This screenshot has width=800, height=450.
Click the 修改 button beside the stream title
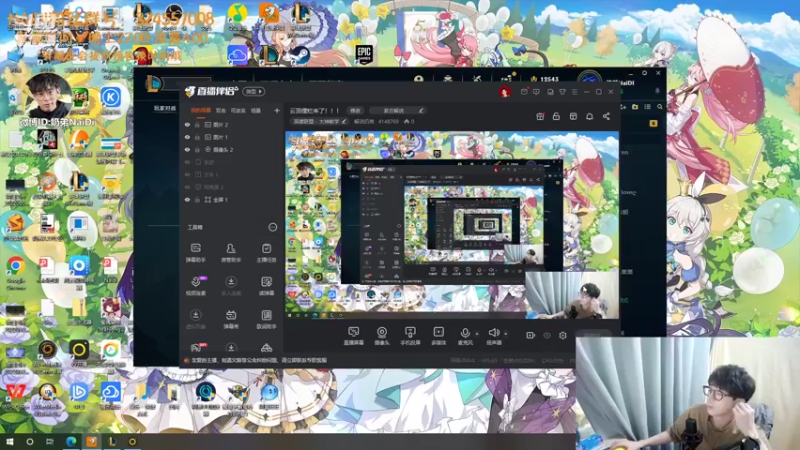pos(356,110)
